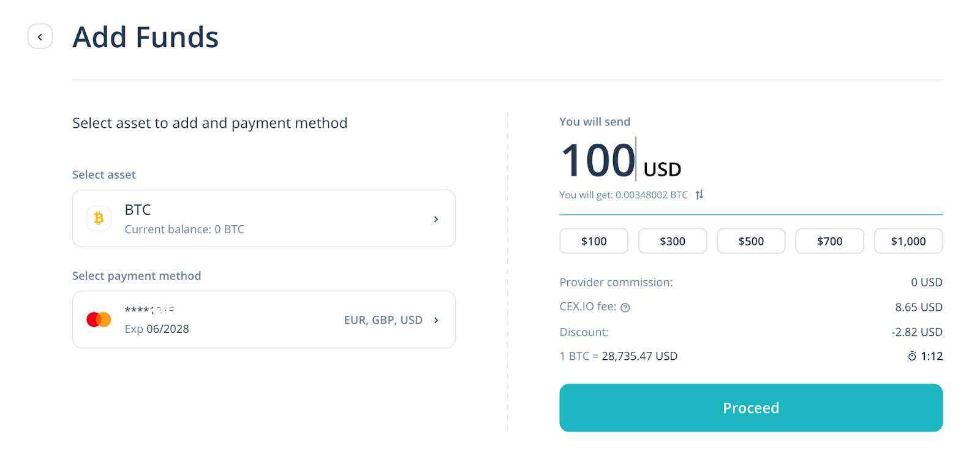Click the CEX.IO fee help icon

[625, 308]
